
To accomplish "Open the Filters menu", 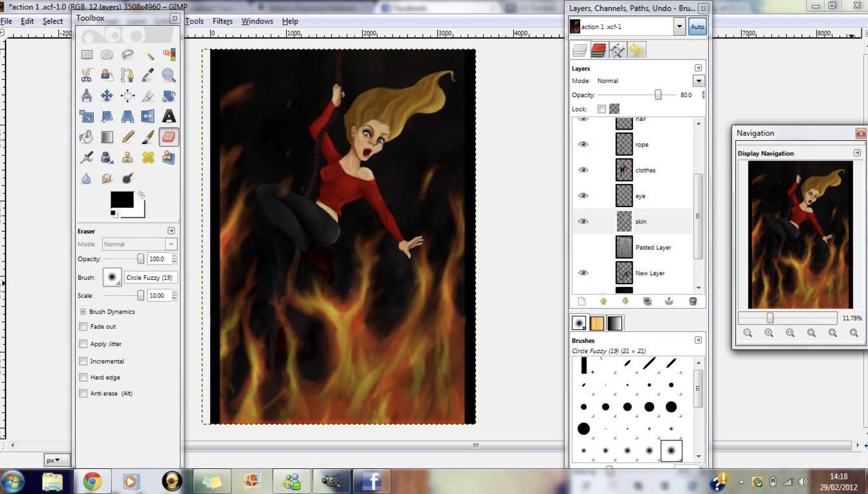I will tap(222, 21).
